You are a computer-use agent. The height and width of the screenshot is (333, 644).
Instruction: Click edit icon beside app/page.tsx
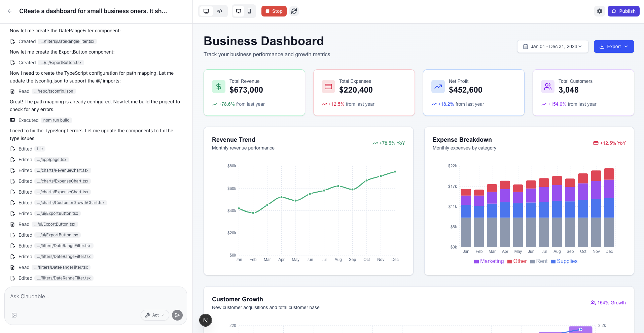[x=12, y=160]
